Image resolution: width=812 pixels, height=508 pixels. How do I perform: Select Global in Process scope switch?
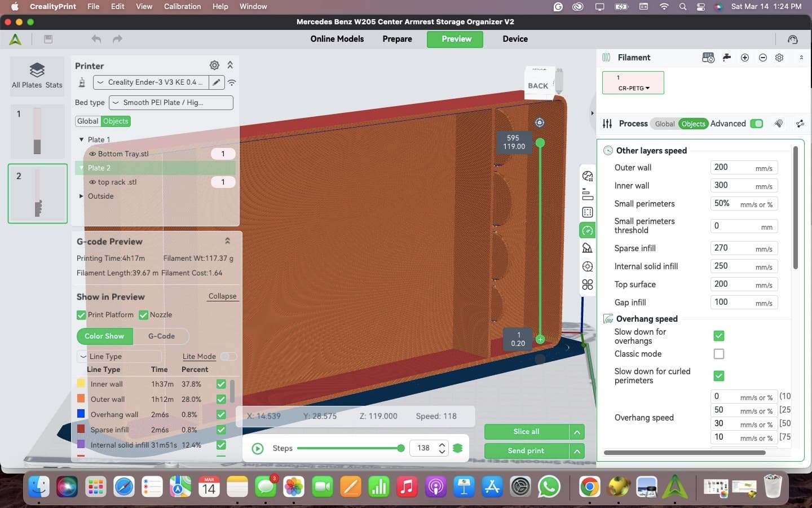(x=664, y=124)
